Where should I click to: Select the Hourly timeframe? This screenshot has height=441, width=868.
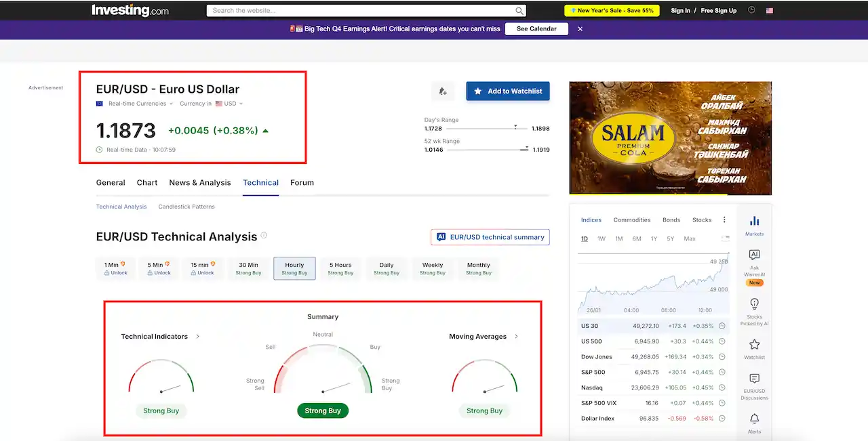tap(294, 268)
